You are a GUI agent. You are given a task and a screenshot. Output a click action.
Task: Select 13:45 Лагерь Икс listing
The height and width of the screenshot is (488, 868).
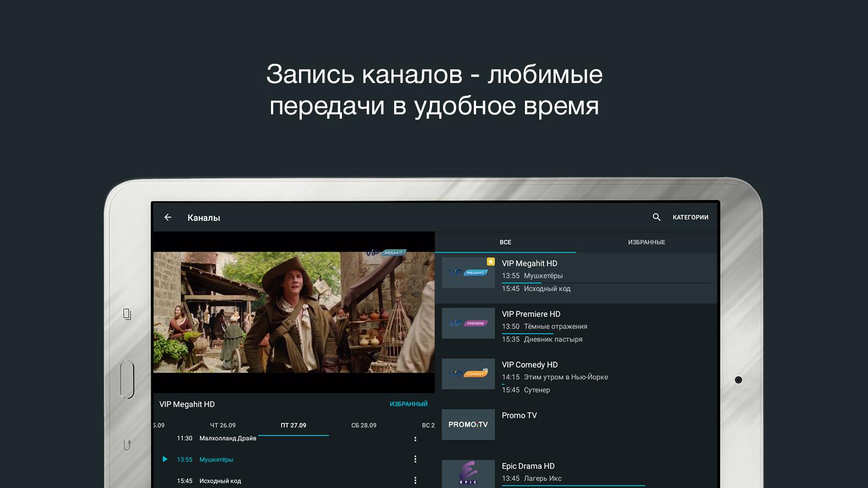(532, 479)
